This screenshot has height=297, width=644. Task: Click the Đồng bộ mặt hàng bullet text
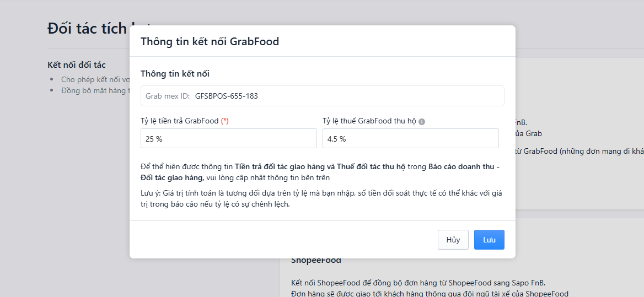(95, 90)
